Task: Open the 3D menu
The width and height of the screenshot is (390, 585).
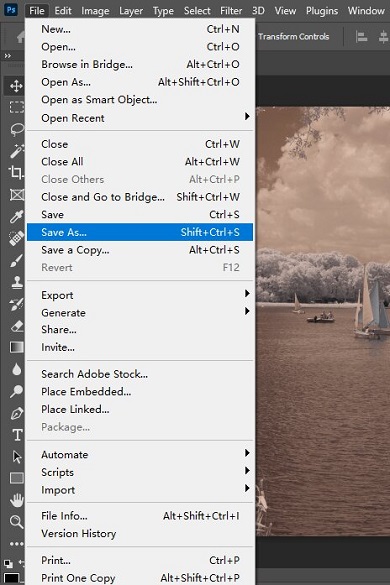Action: 258,10
